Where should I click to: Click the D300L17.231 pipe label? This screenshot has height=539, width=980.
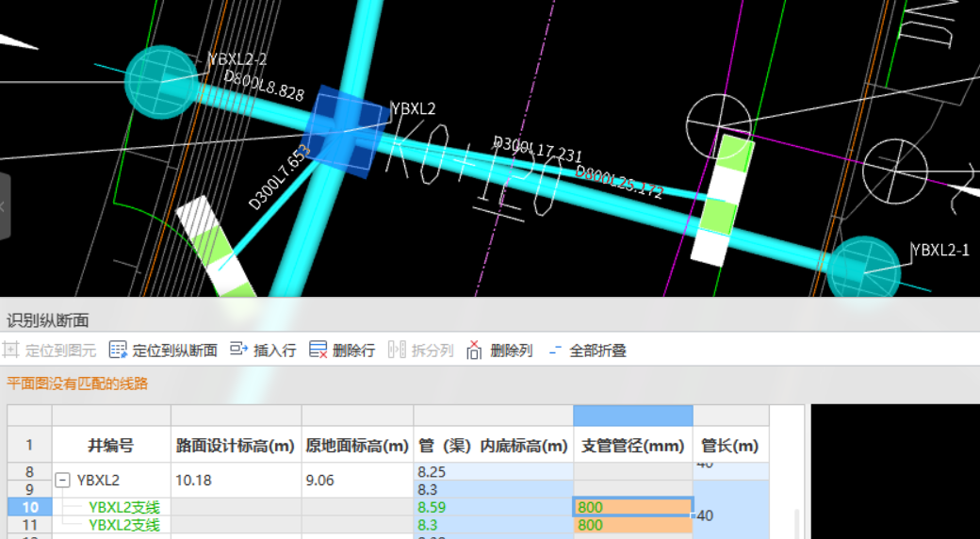[537, 150]
